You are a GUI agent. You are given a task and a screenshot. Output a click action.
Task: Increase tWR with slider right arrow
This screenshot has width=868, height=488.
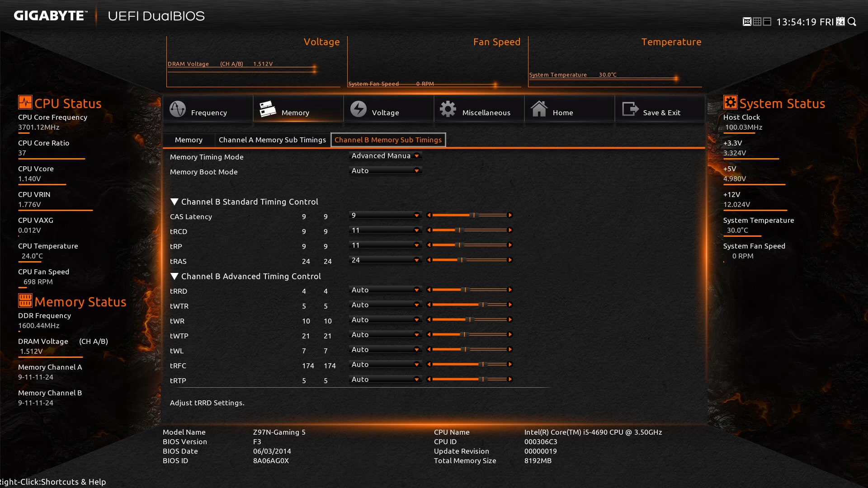pos(510,319)
